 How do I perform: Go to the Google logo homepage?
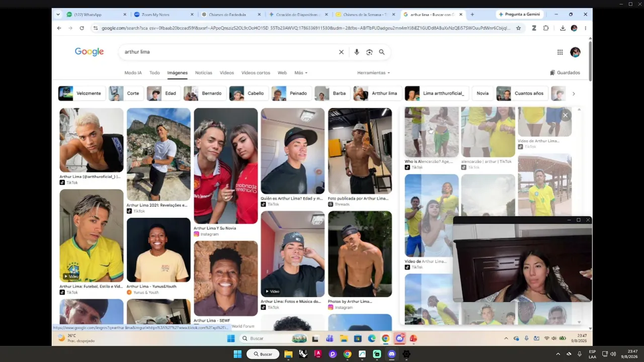coord(89,52)
